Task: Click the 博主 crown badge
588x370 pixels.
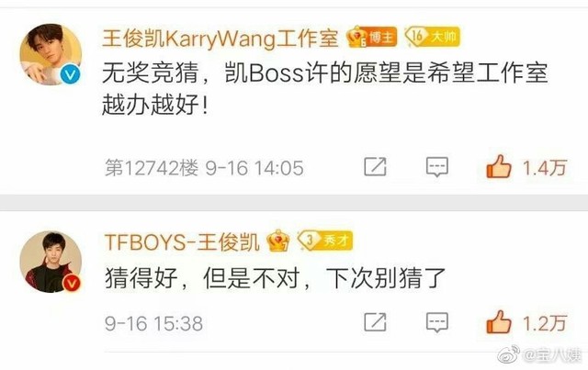Action: [x=372, y=37]
